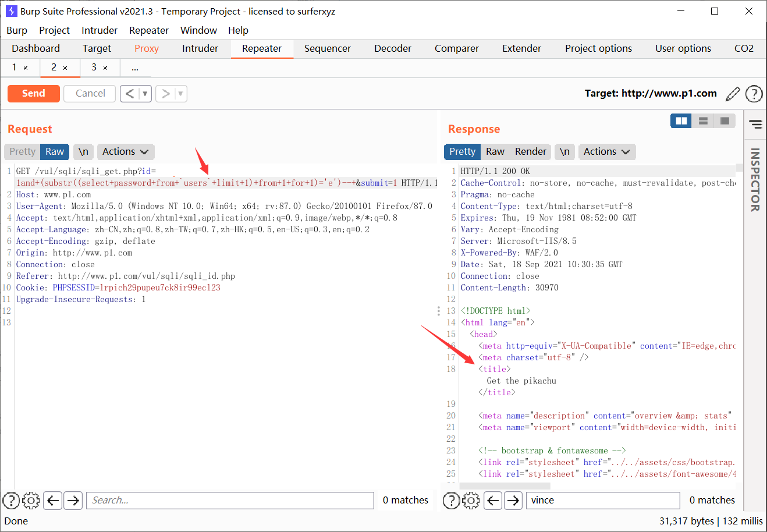Click the request search input field
The image size is (767, 532).
pos(230,500)
